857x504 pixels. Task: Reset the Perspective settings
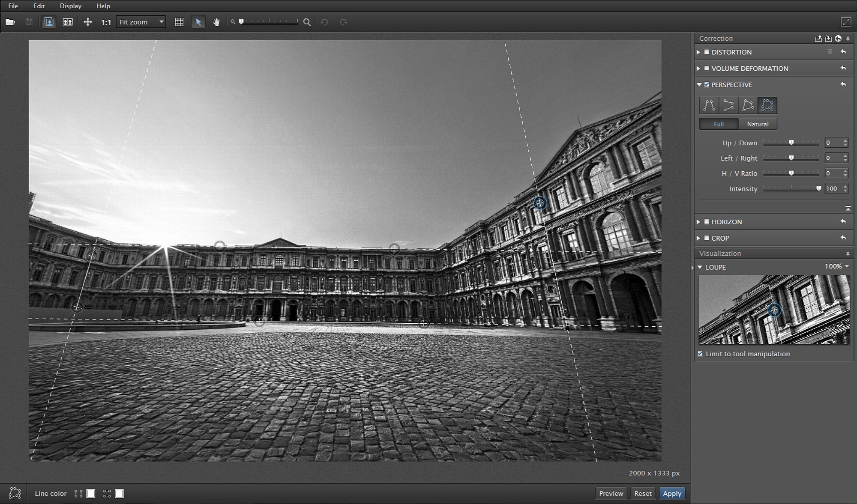[843, 84]
